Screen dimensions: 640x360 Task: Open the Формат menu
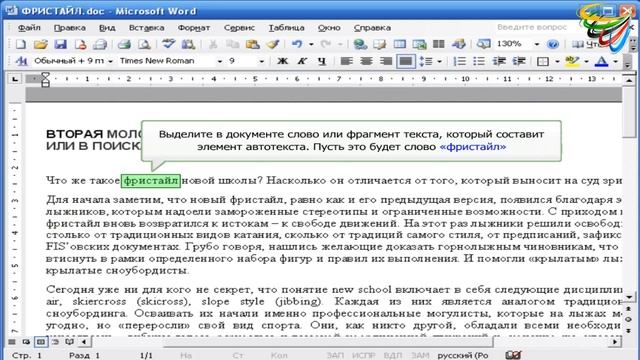coord(194,28)
